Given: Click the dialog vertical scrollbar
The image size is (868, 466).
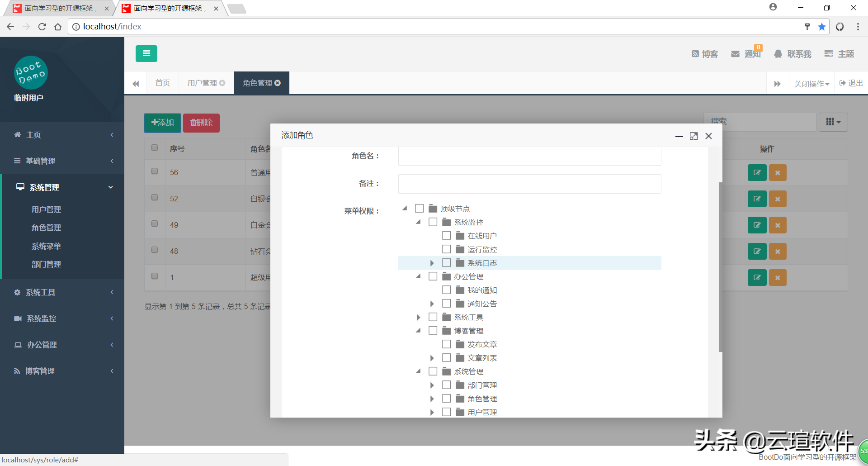Looking at the screenshot, I should point(721,267).
